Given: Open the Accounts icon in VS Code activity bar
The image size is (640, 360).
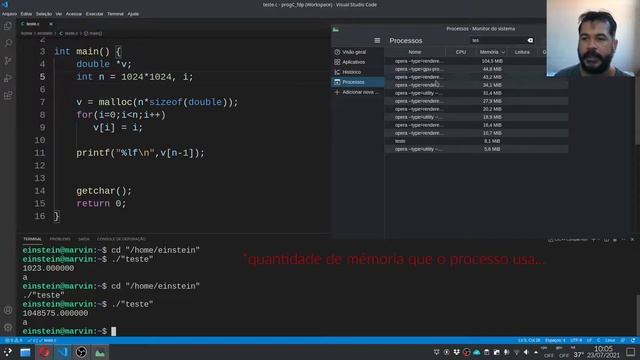Looking at the screenshot, I should click(8, 310).
